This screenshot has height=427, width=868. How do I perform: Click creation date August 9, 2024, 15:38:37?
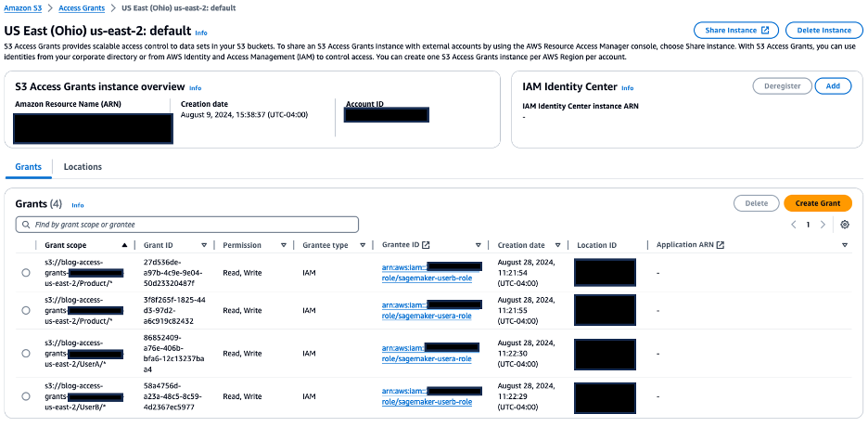click(244, 115)
